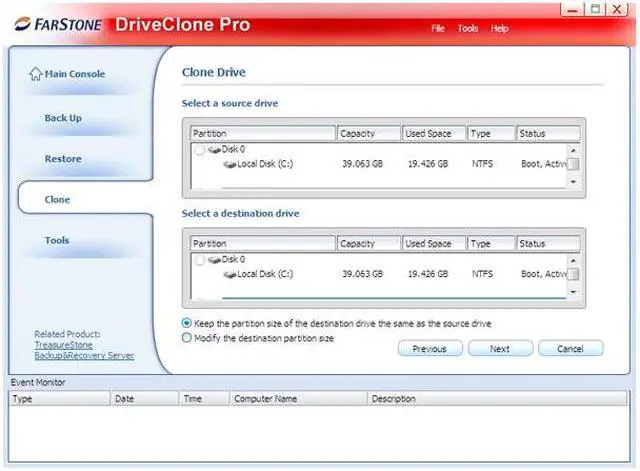Click Event Monitor Date column header

point(145,399)
